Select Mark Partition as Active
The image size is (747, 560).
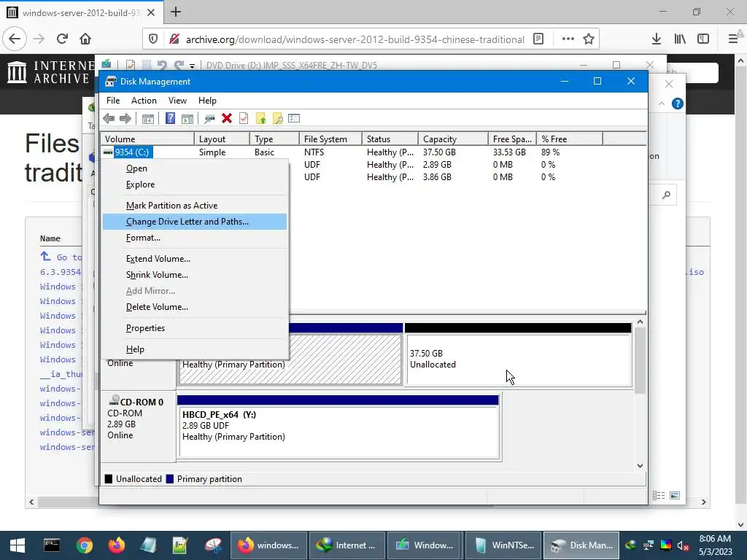pos(195,205)
